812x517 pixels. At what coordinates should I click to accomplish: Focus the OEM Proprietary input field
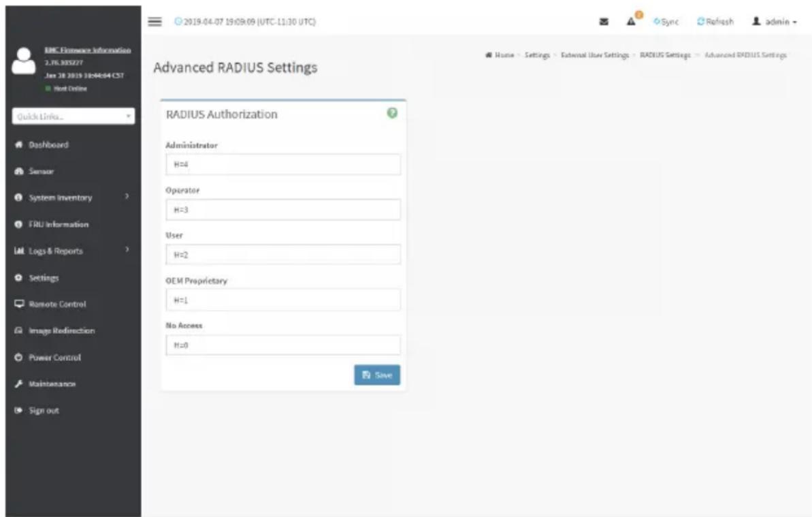pos(282,300)
